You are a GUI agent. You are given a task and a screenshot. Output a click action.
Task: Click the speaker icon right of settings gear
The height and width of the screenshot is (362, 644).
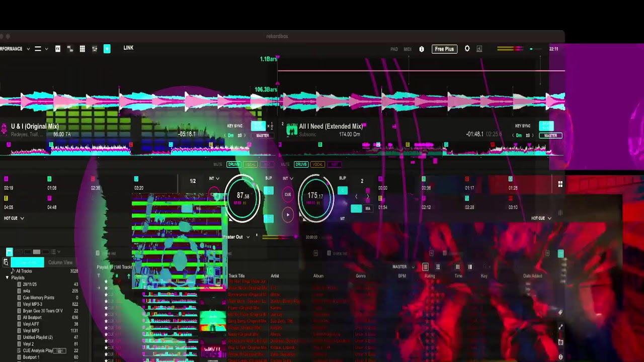[479, 49]
